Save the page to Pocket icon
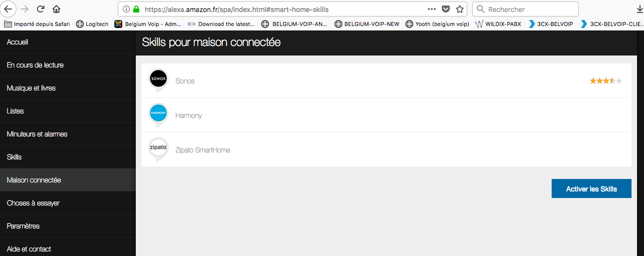Image resolution: width=644 pixels, height=256 pixels. pos(446,9)
